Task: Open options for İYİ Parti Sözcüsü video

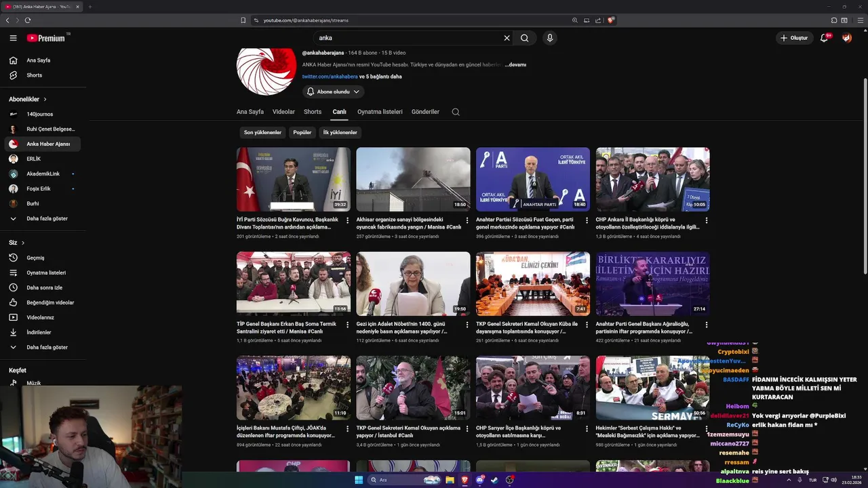Action: [348, 220]
